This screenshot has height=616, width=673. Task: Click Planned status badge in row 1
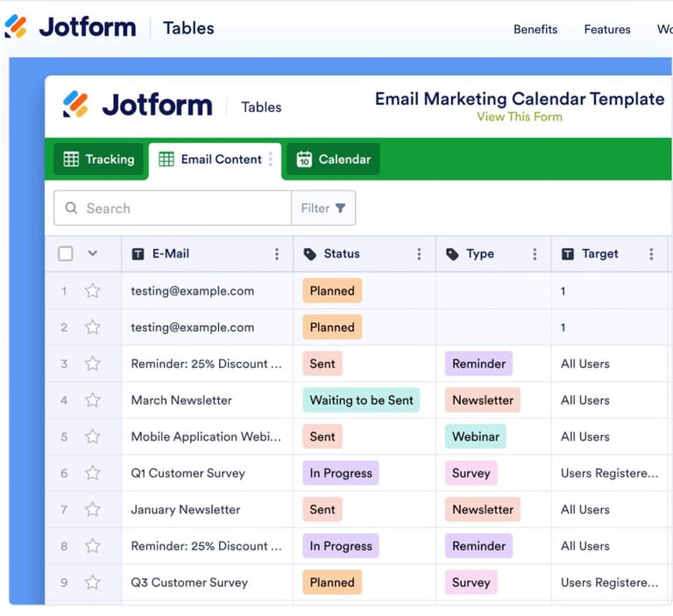332,291
